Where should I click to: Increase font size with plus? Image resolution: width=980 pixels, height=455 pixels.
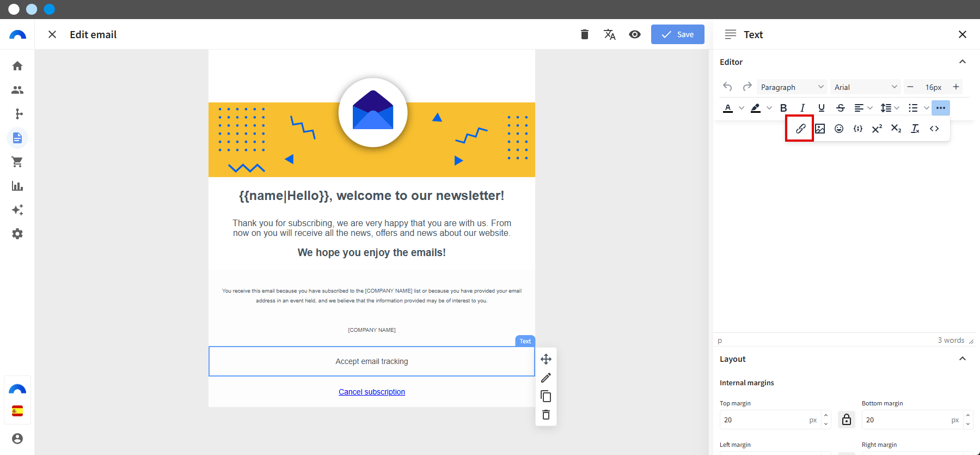point(956,87)
